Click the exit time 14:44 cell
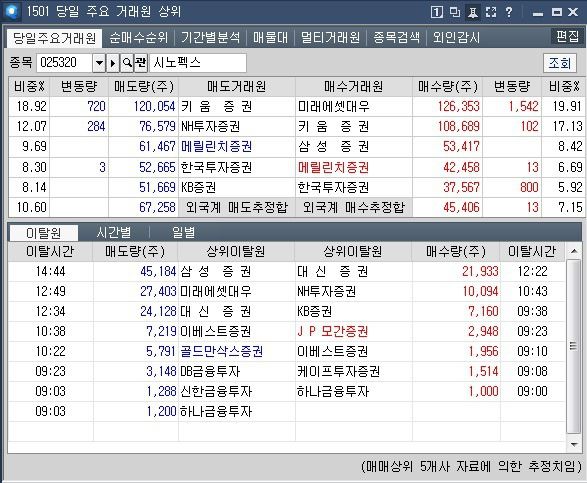This screenshot has width=587, height=483. coord(51,271)
